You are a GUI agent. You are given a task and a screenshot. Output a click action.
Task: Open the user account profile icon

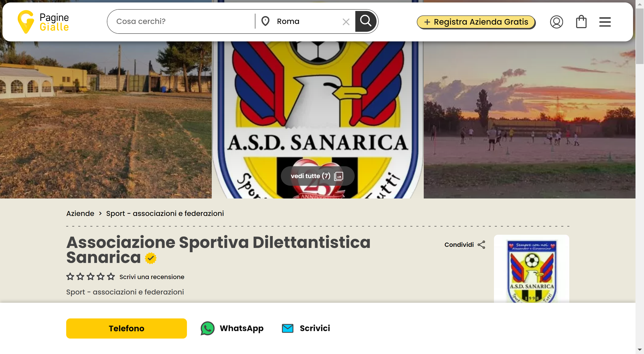point(556,22)
